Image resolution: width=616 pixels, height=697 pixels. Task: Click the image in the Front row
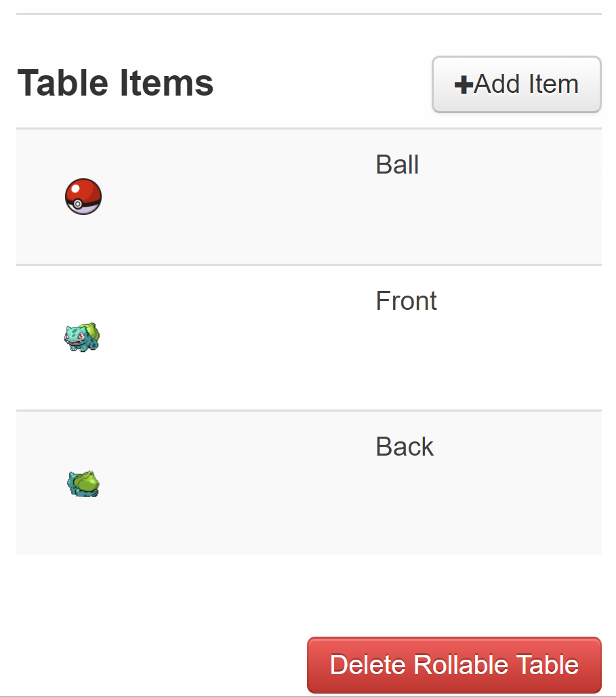click(82, 337)
